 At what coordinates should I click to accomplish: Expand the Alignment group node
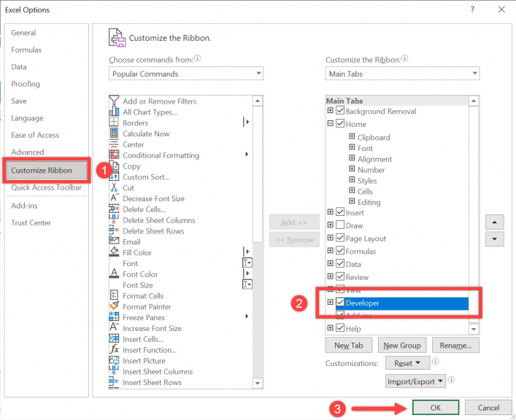point(352,158)
